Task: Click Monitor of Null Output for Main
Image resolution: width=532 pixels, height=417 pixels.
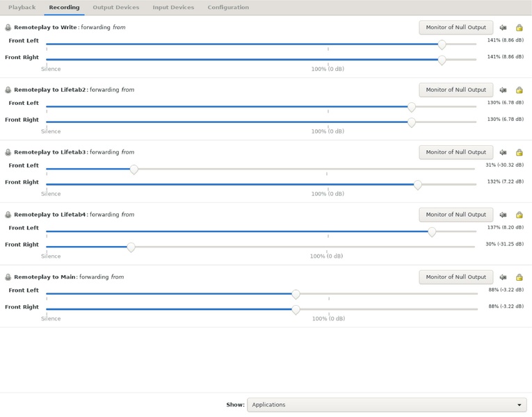Action: pos(456,277)
